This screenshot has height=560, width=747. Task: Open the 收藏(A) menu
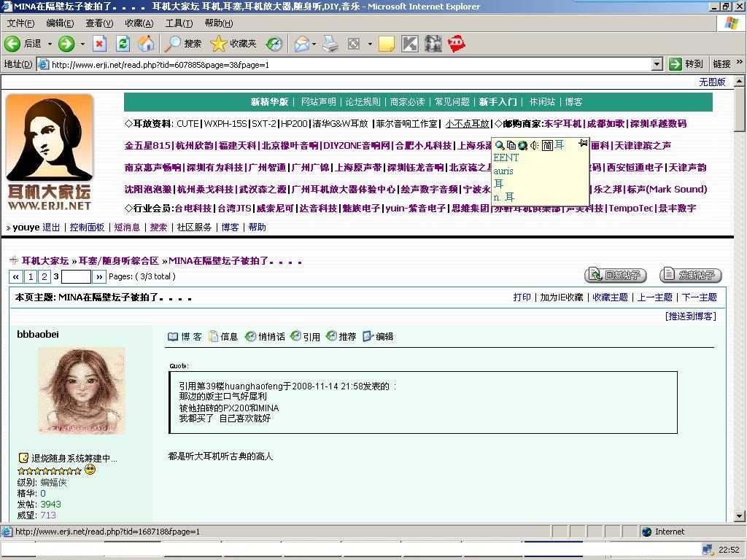click(139, 23)
